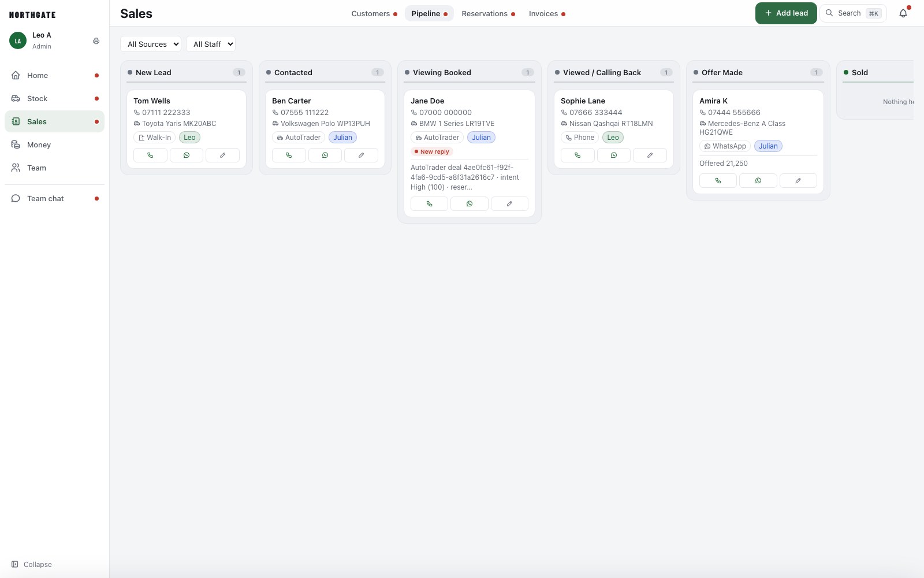Open WhatsApp for Ben Carter
Screen dimensions: 924x578
pyautogui.click(x=325, y=155)
